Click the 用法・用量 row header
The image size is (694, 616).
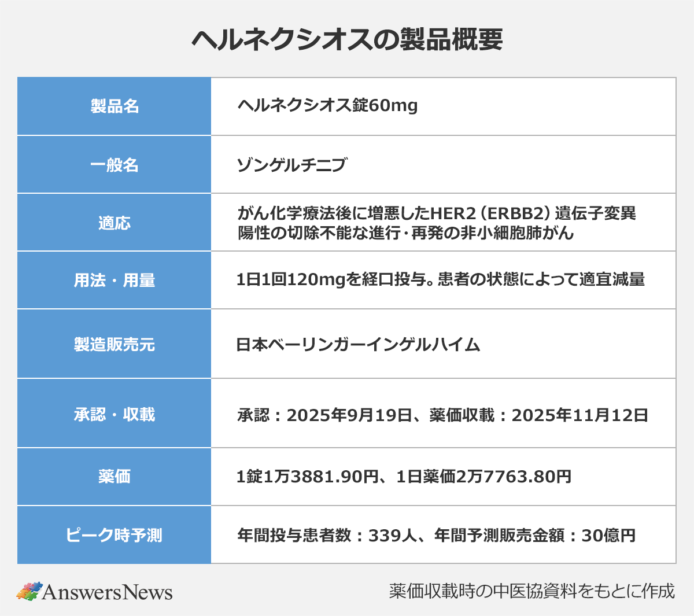(x=115, y=280)
